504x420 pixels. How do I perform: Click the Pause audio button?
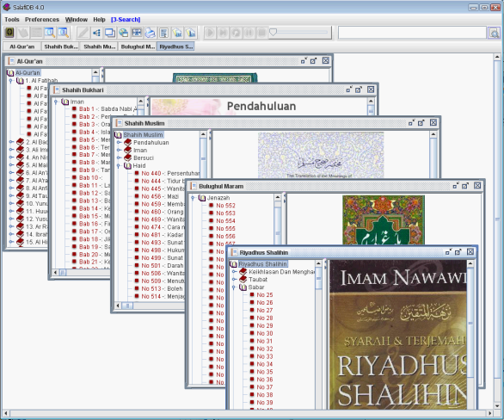[x=249, y=33]
